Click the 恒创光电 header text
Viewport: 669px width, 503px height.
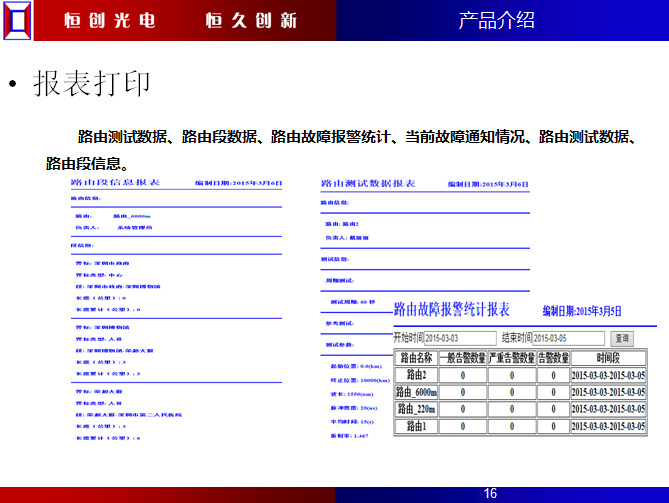pyautogui.click(x=110, y=20)
